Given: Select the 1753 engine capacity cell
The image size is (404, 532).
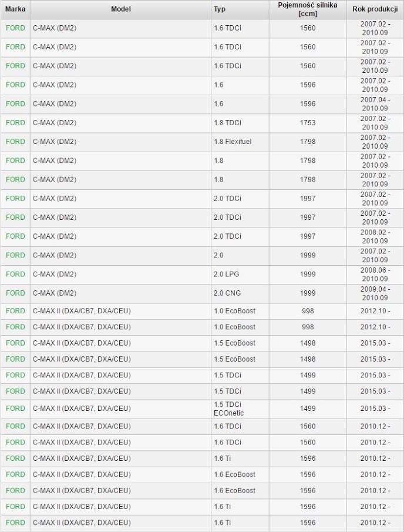Looking at the screenshot, I should pos(308,123).
